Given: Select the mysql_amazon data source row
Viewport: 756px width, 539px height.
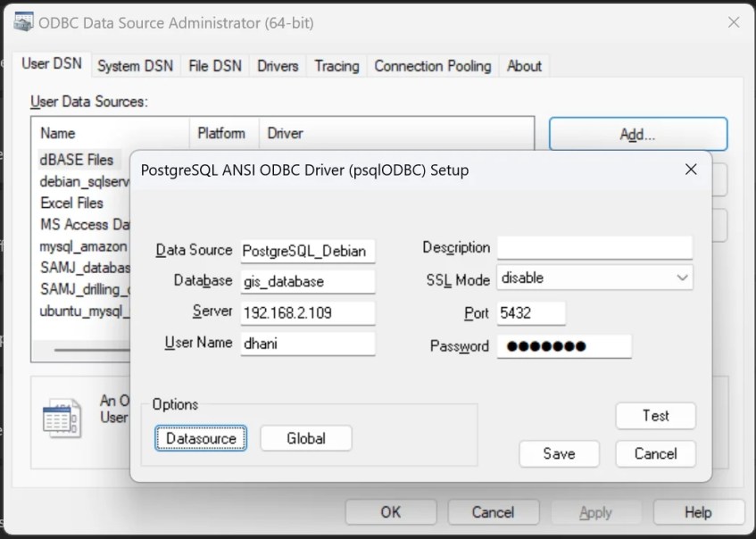Looking at the screenshot, I should [x=83, y=246].
